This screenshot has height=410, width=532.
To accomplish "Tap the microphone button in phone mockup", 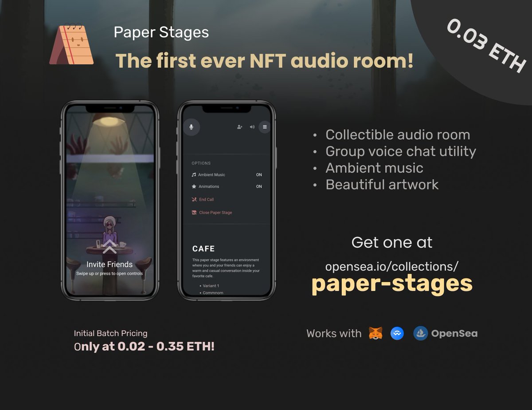I will click(191, 127).
